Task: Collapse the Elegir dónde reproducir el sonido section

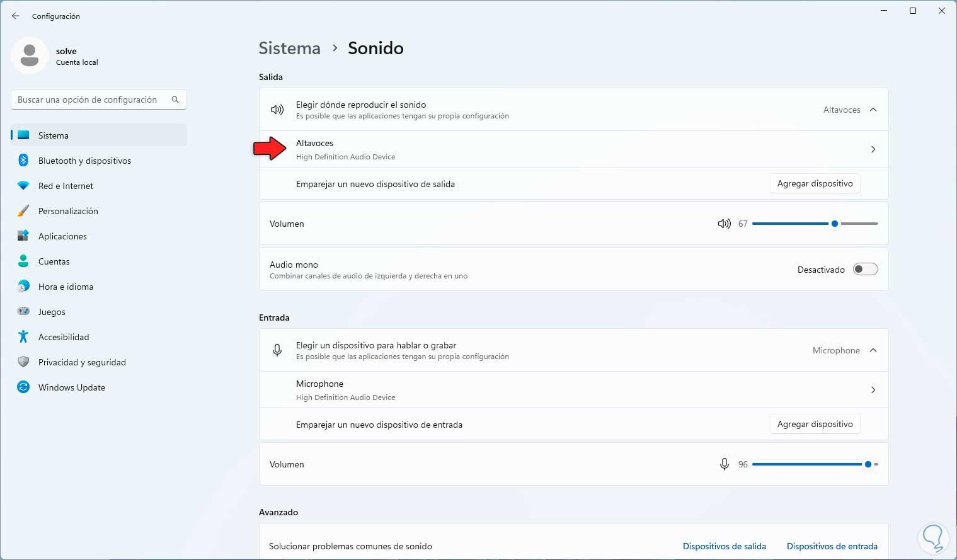Action: (873, 109)
